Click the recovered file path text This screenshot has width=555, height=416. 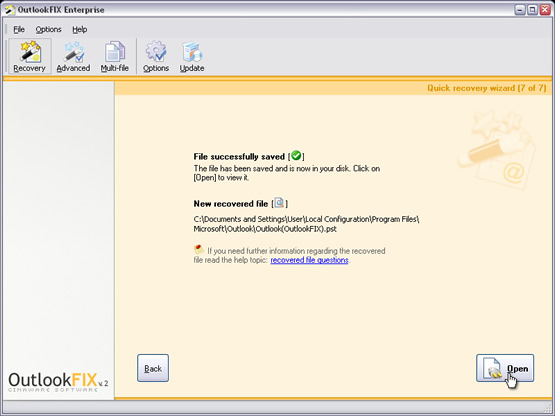click(307, 224)
